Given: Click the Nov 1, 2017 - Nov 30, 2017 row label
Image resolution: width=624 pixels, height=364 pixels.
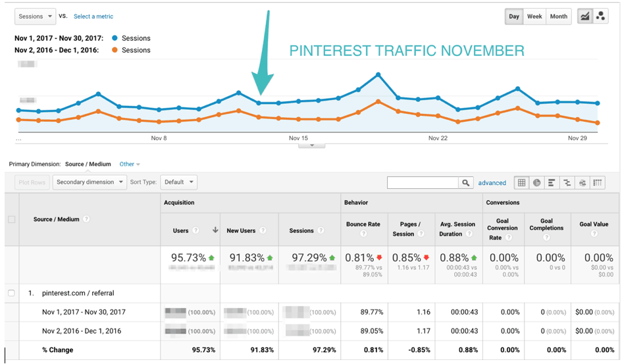Looking at the screenshot, I should point(84,312).
